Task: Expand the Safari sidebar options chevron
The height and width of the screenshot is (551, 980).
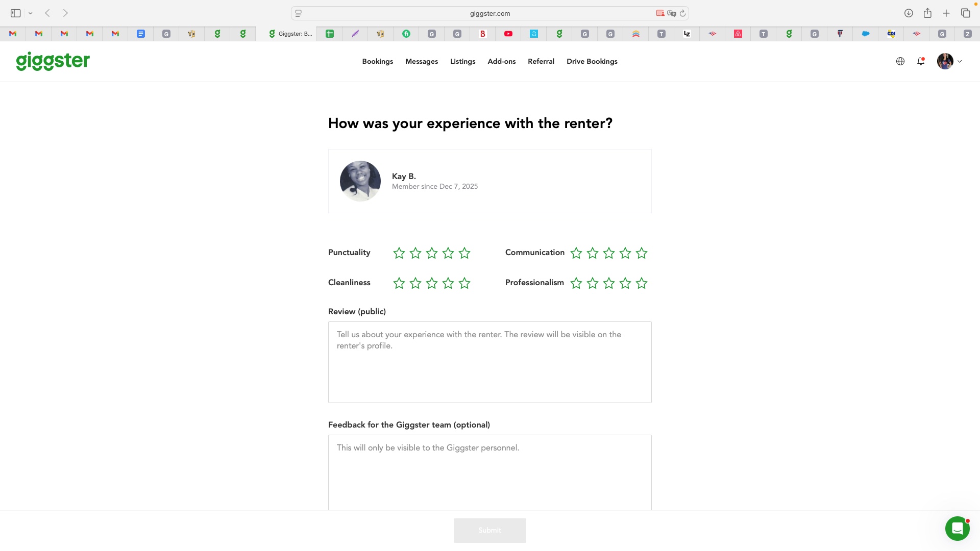Action: [31, 13]
